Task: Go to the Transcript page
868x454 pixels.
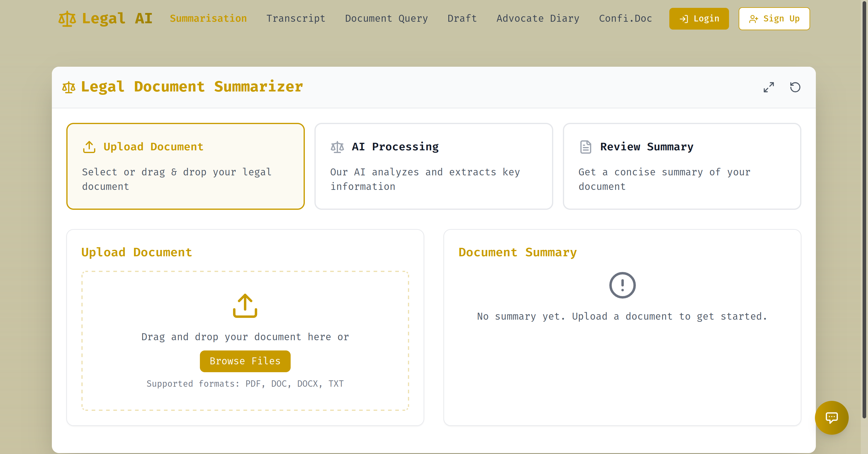Action: point(296,18)
